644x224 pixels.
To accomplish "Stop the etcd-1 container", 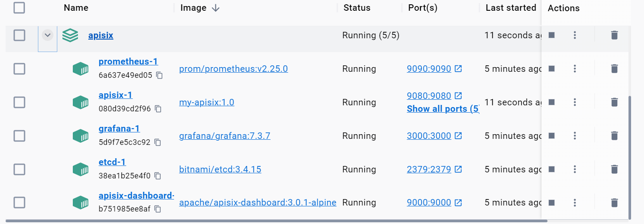I will [x=551, y=169].
